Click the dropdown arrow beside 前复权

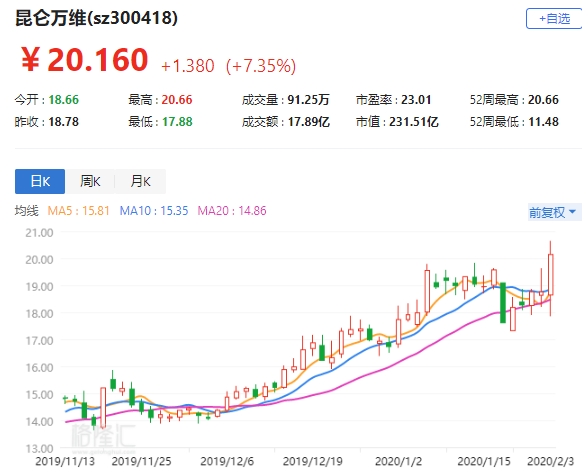pos(572,212)
